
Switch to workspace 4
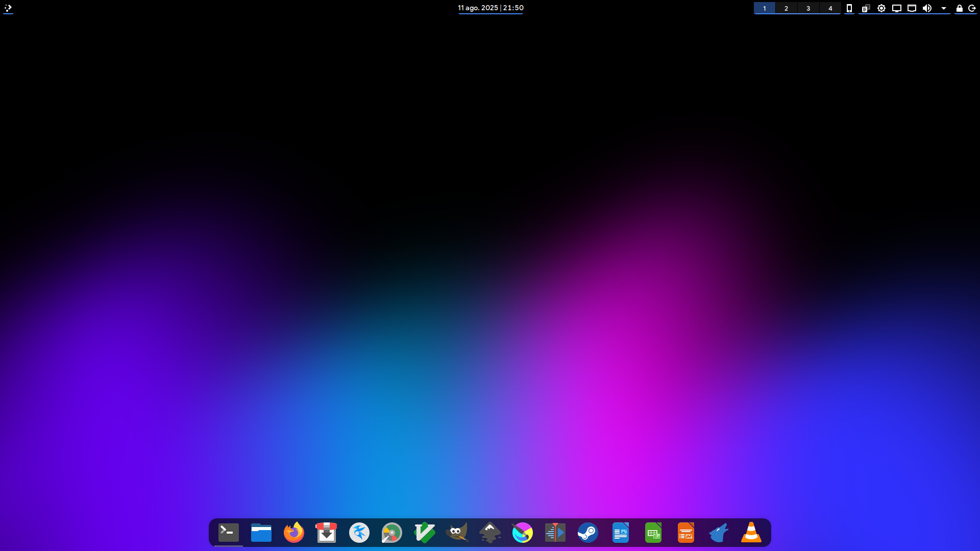point(830,8)
